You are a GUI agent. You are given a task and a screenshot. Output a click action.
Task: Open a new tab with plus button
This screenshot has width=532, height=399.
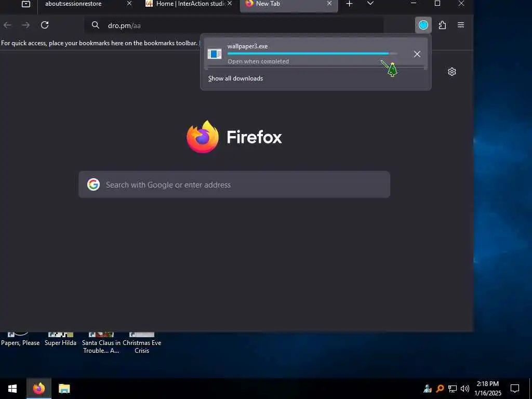[x=349, y=4]
